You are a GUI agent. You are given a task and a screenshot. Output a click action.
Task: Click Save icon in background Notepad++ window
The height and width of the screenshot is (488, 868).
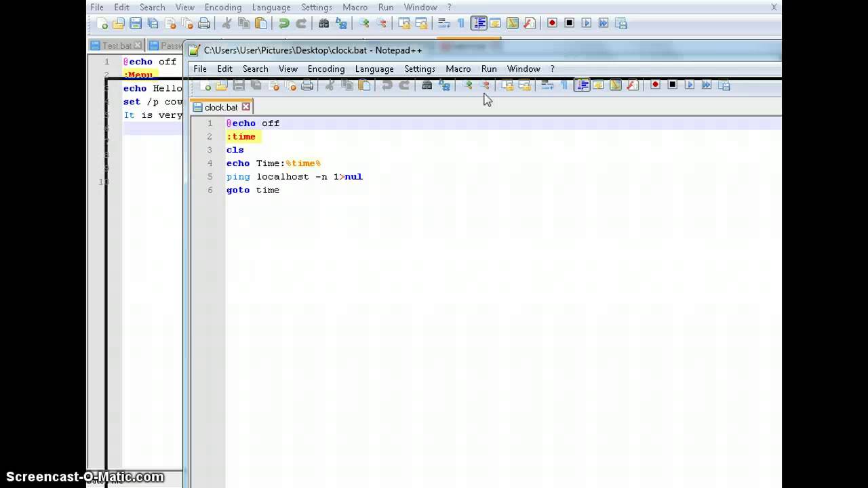(x=136, y=24)
